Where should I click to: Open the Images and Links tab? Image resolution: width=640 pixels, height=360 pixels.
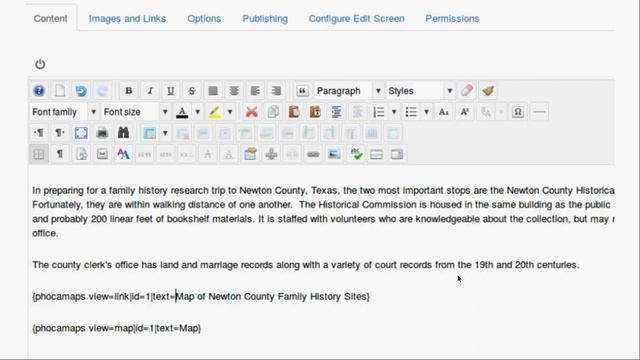(x=127, y=18)
